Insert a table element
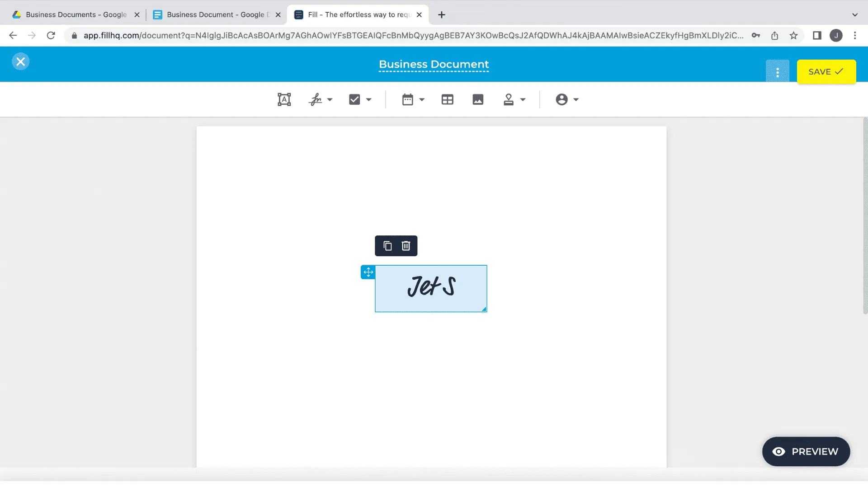The image size is (868, 488). click(x=447, y=99)
